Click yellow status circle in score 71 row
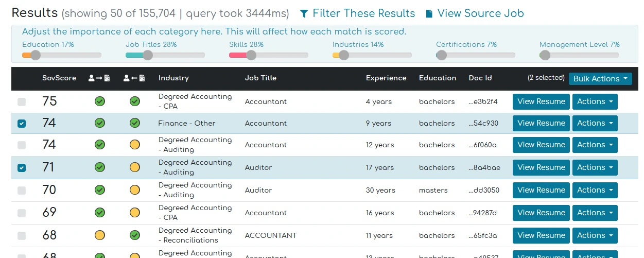This screenshot has height=258, width=644. click(x=135, y=167)
